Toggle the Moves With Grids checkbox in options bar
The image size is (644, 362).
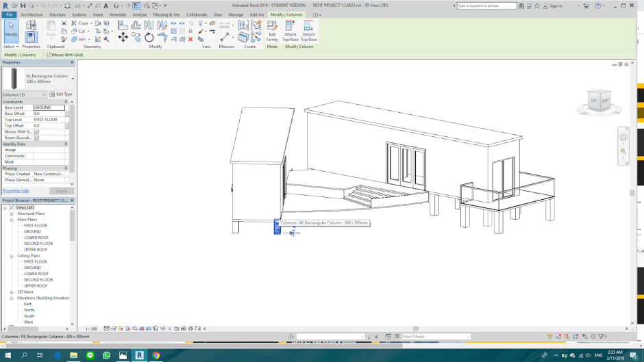click(x=49, y=55)
